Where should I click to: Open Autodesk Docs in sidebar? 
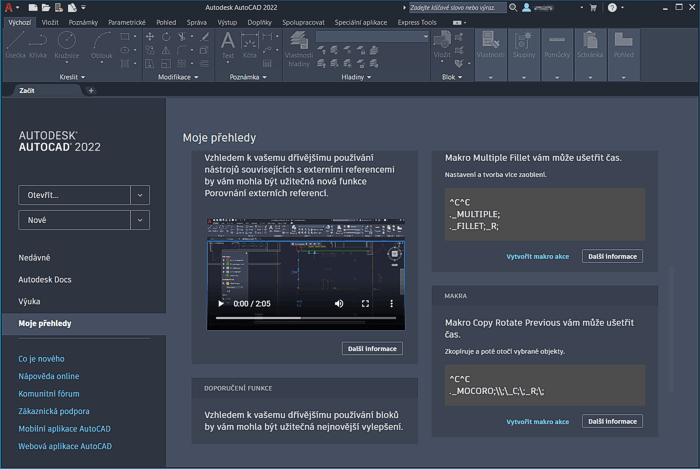45,279
